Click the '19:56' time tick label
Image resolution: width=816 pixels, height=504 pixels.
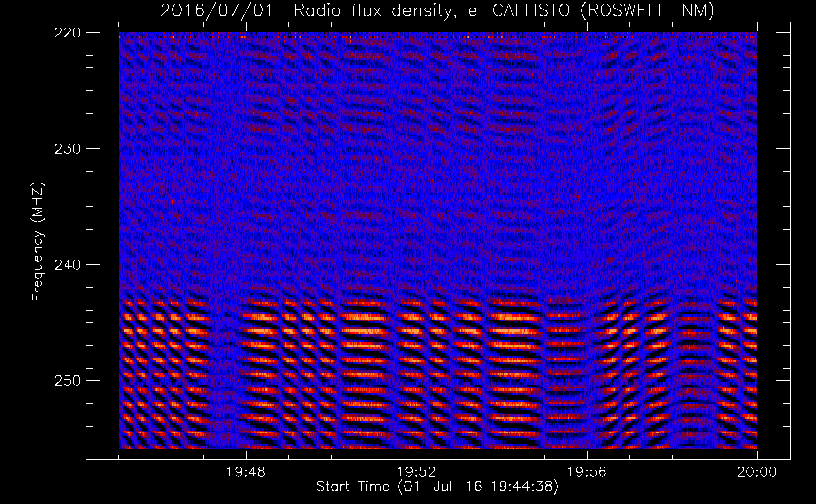587,472
